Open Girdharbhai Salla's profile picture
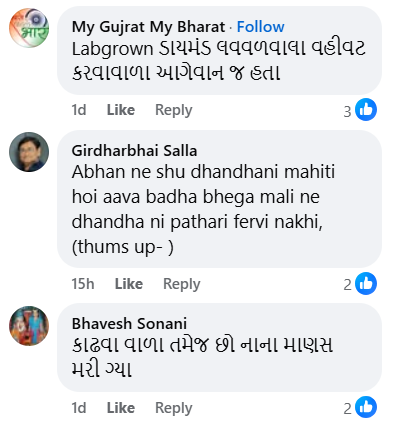The width and height of the screenshot is (398, 427). coord(29,152)
